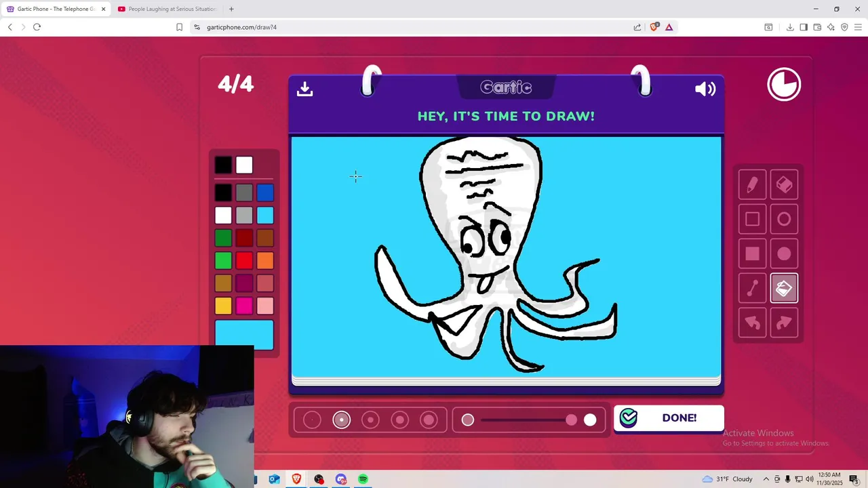868x488 pixels.
Task: Open the Brave Rewards triangle icon
Action: pyautogui.click(x=669, y=27)
